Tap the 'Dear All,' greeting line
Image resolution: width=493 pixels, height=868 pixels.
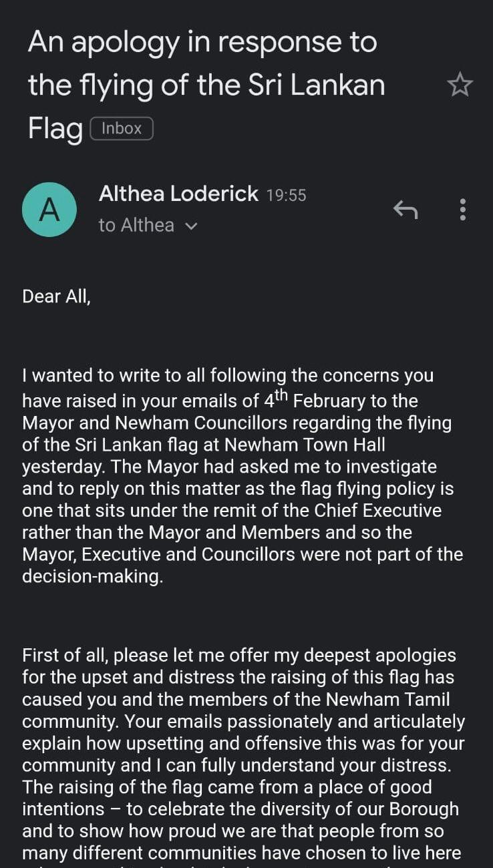56,296
